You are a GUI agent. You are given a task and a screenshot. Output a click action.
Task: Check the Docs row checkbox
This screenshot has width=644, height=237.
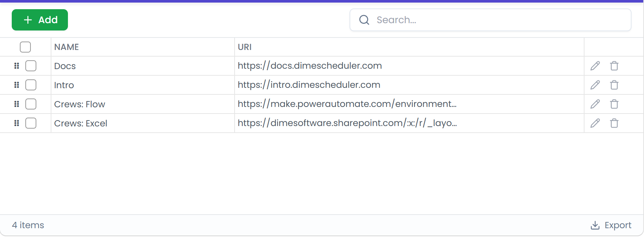tap(31, 66)
